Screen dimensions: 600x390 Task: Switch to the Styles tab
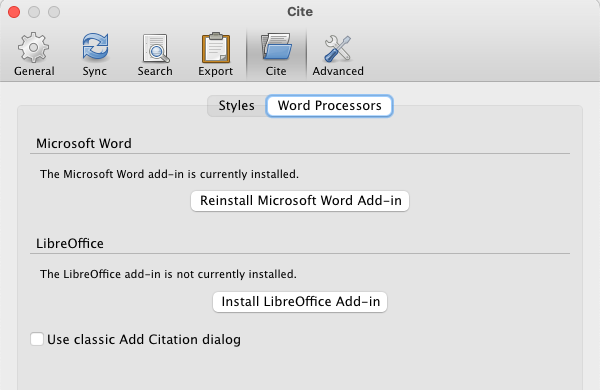point(236,106)
